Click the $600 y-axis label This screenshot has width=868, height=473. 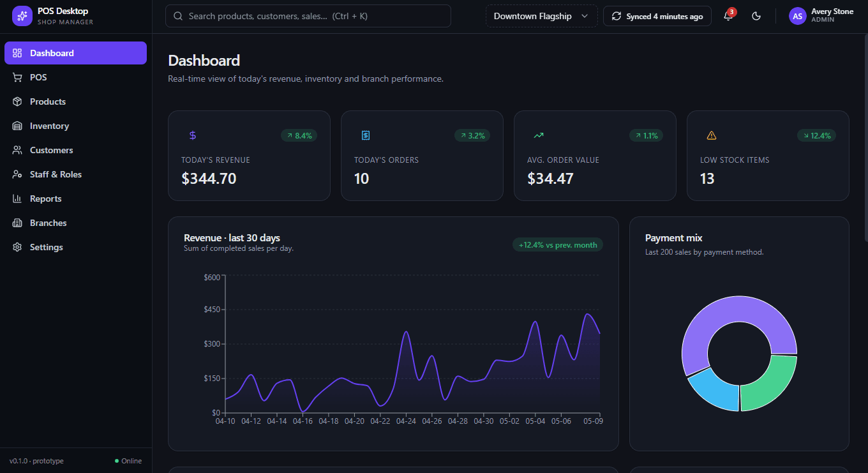coord(212,277)
